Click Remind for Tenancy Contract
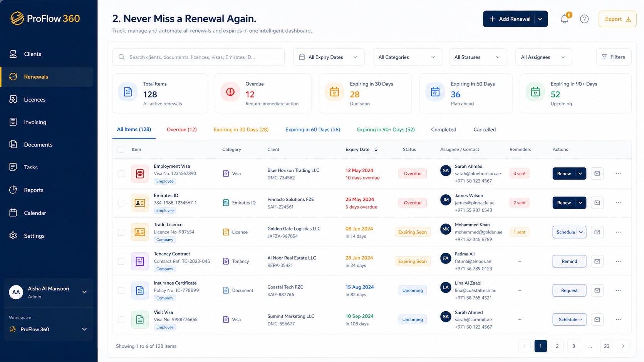This screenshot has width=644, height=362. point(569,261)
